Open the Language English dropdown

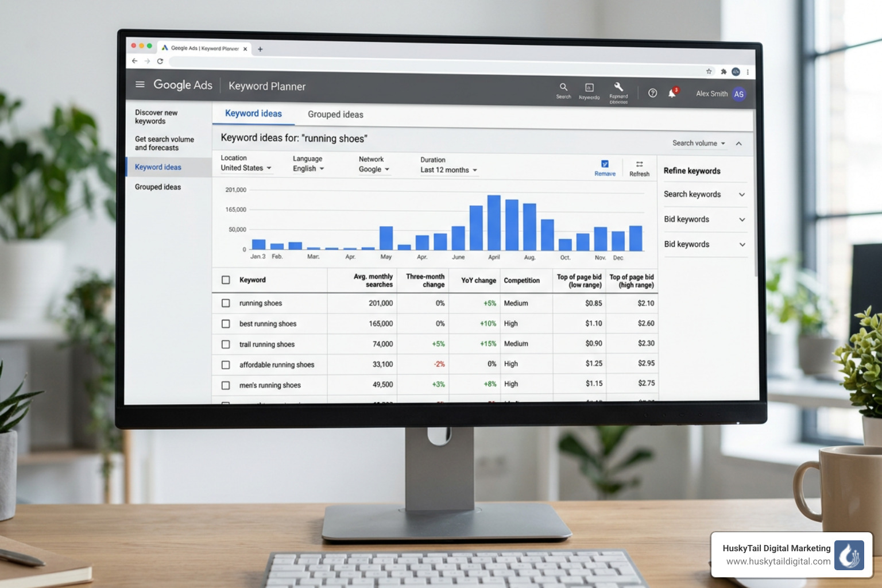[308, 169]
